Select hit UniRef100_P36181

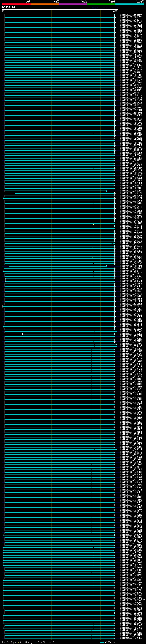point(131,42)
